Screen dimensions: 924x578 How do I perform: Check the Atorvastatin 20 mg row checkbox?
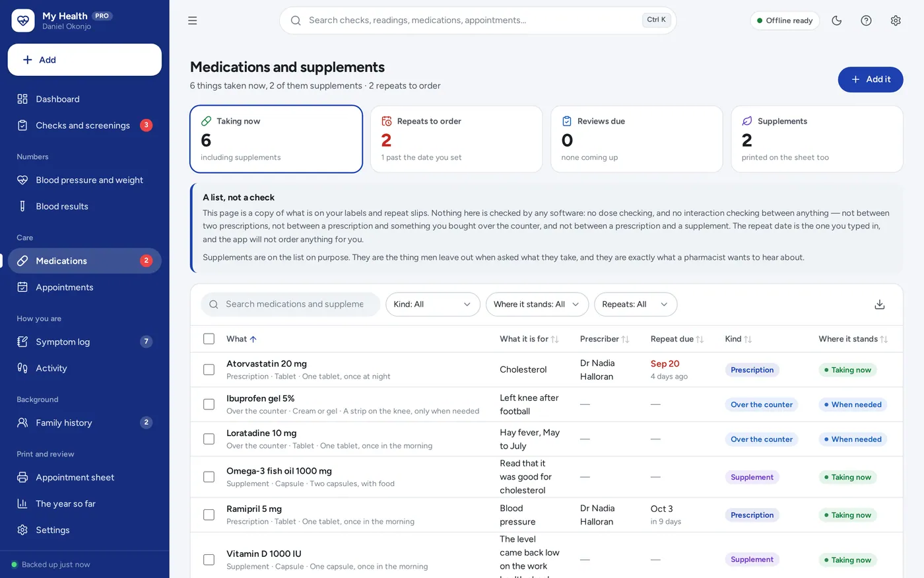click(209, 370)
